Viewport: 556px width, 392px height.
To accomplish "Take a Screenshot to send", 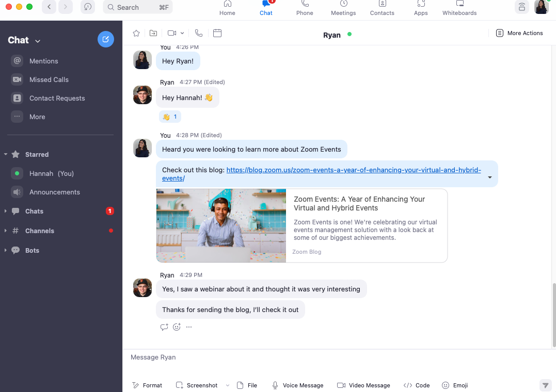I will point(197,385).
